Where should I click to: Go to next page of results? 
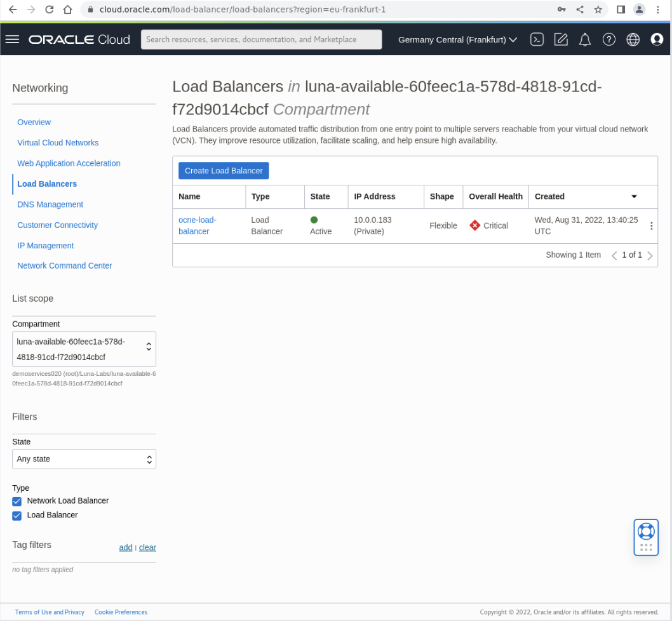[x=650, y=255]
